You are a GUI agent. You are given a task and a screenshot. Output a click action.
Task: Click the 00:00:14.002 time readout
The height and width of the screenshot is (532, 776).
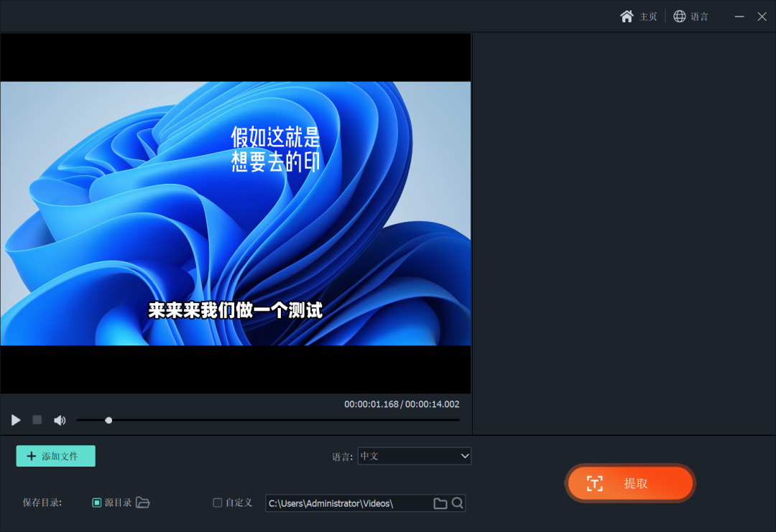(x=433, y=404)
